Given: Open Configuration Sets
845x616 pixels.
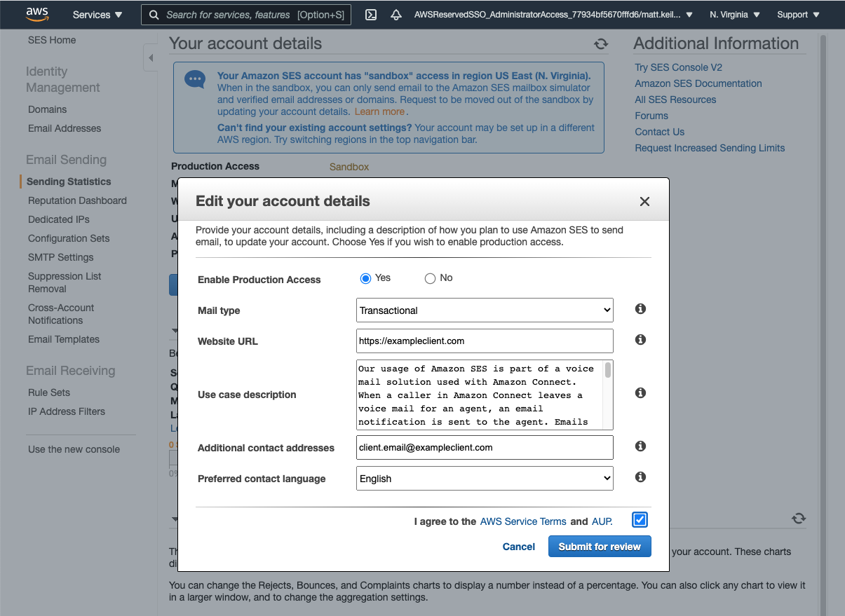Looking at the screenshot, I should click(69, 238).
